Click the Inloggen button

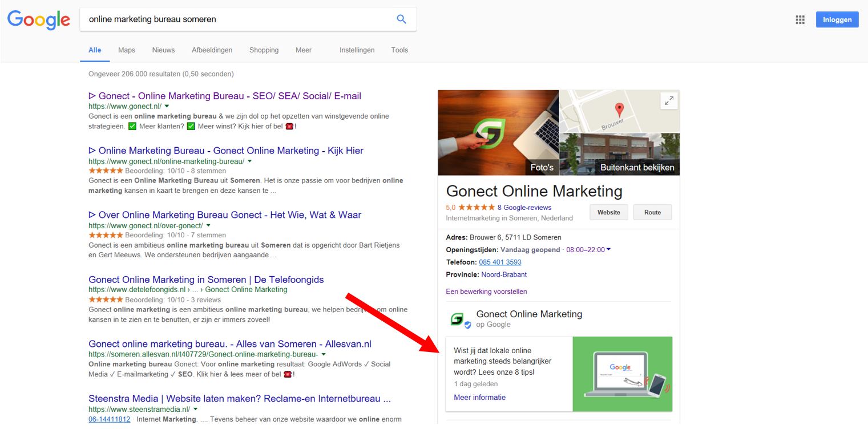tap(837, 19)
